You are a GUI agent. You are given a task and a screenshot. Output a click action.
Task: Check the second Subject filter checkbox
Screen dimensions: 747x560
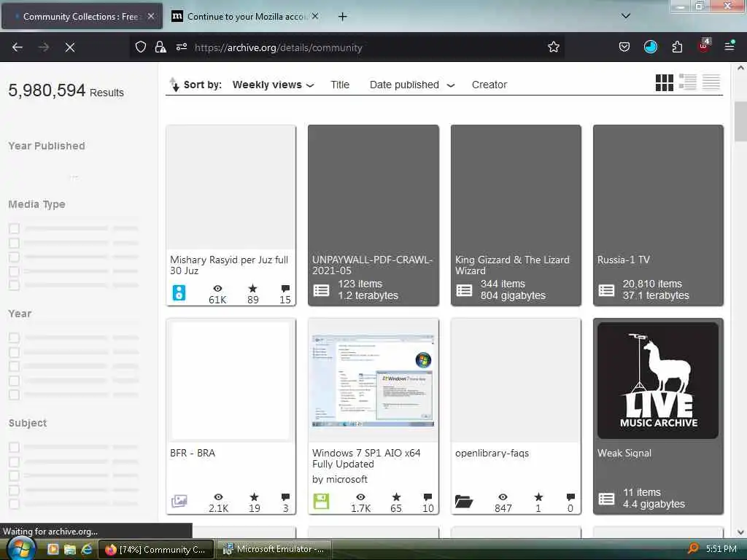pos(15,462)
